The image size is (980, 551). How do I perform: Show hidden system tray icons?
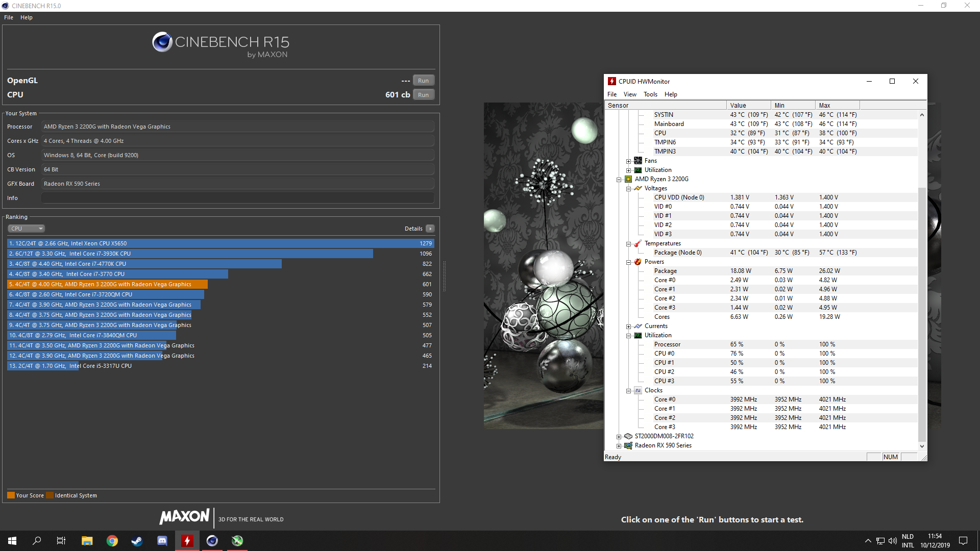pos(868,541)
